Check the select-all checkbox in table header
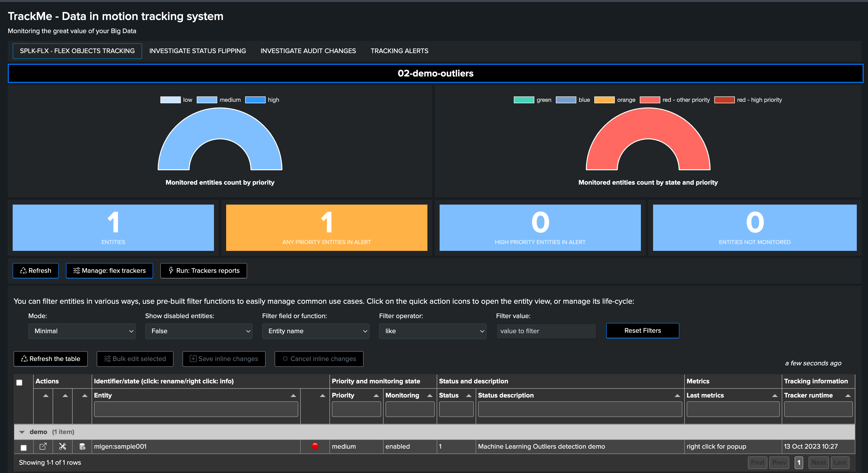Screen dimensions: 868x473 click(19, 383)
